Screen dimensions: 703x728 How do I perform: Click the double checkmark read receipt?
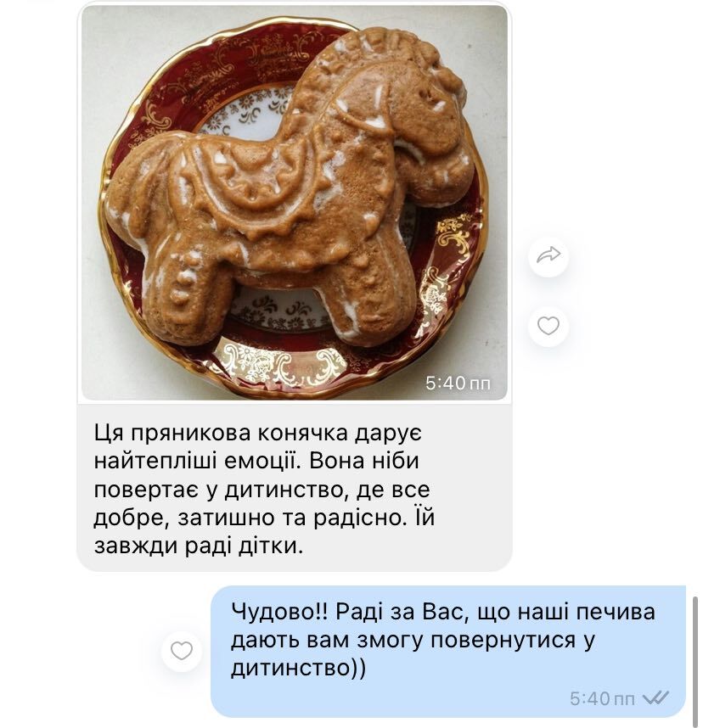click(x=655, y=697)
